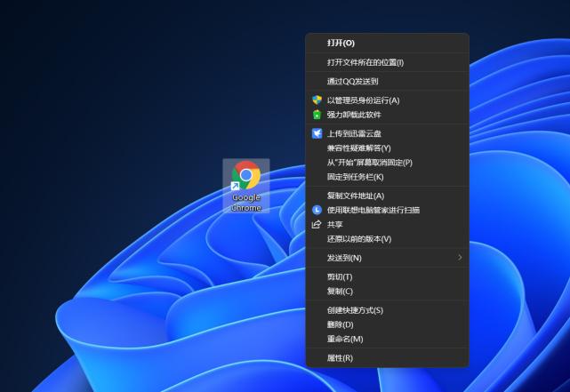Choose the 共享 menu entry
Screen dimensions: 570x392
click(x=388, y=225)
